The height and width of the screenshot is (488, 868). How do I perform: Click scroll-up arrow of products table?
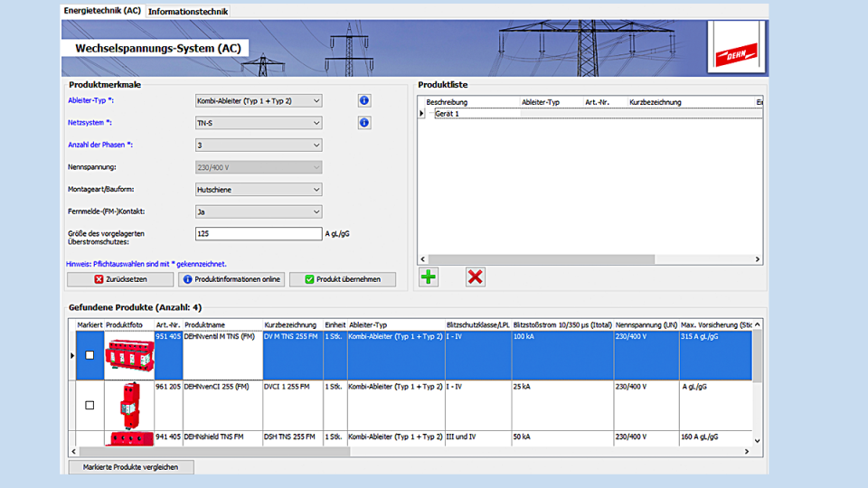[758, 324]
